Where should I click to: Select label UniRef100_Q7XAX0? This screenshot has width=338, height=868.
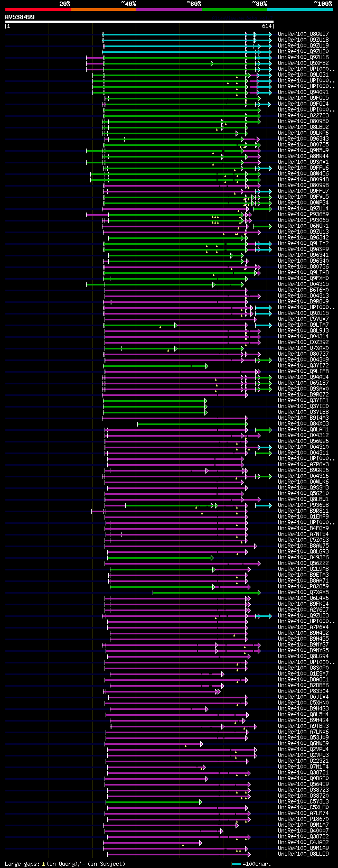[303, 348]
